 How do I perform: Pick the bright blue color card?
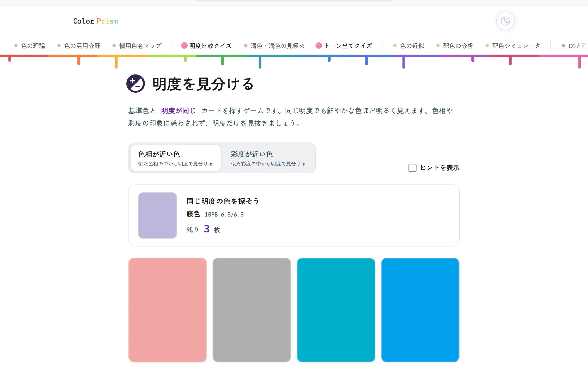420,310
